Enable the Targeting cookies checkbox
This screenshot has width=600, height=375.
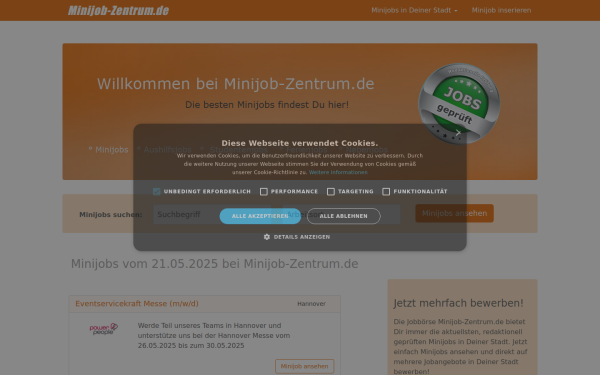[331, 191]
